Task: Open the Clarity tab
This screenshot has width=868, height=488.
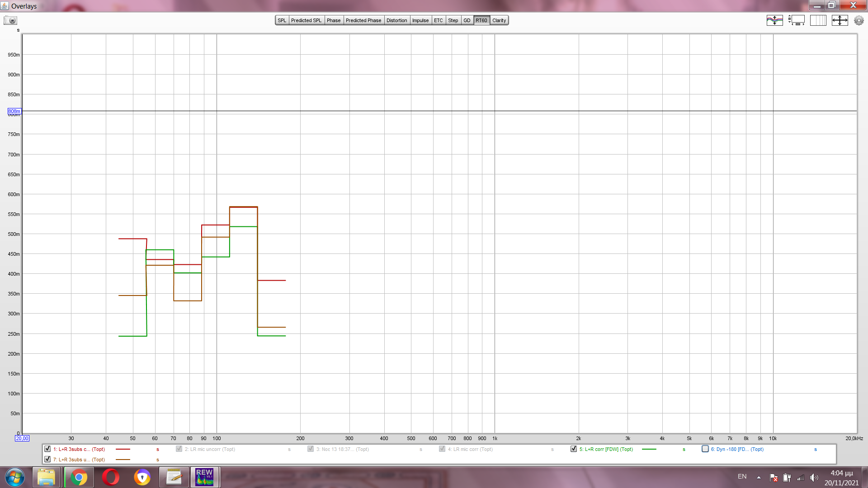Action: click(x=499, y=20)
